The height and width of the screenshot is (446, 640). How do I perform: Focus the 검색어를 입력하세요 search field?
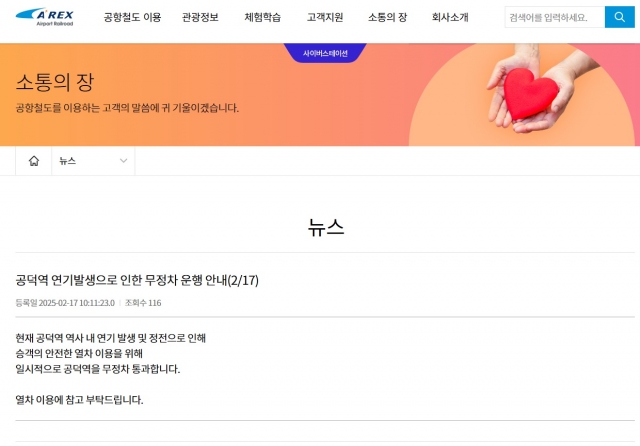tap(555, 17)
